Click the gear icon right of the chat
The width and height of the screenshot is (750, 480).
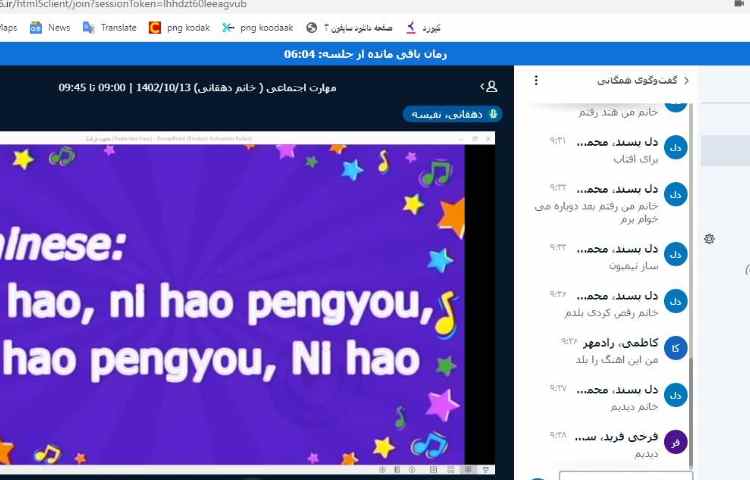click(x=709, y=239)
